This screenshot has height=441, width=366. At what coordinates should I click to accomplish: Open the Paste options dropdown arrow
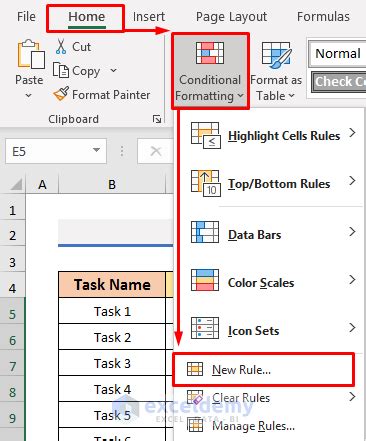click(29, 96)
